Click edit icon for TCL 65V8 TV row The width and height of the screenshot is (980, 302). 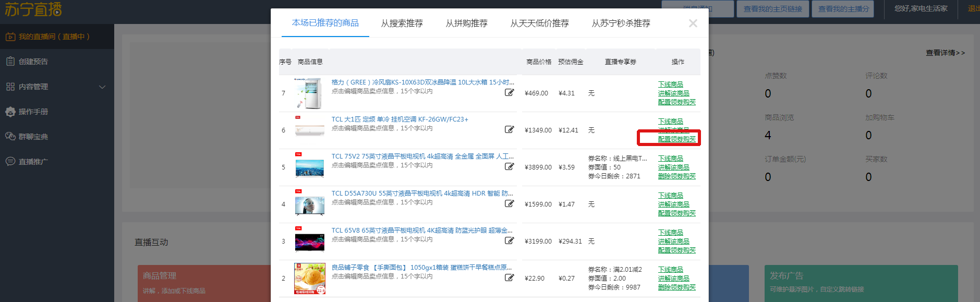click(510, 240)
